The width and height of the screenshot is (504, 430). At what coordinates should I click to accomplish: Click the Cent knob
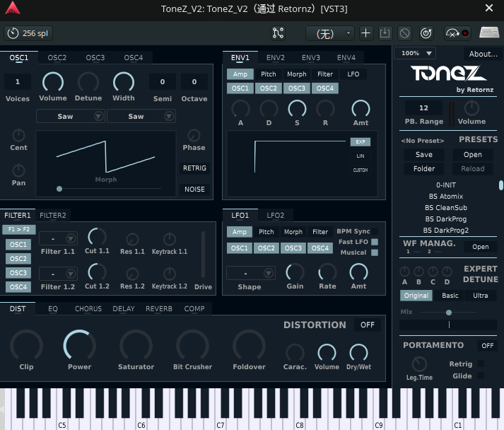click(x=18, y=135)
